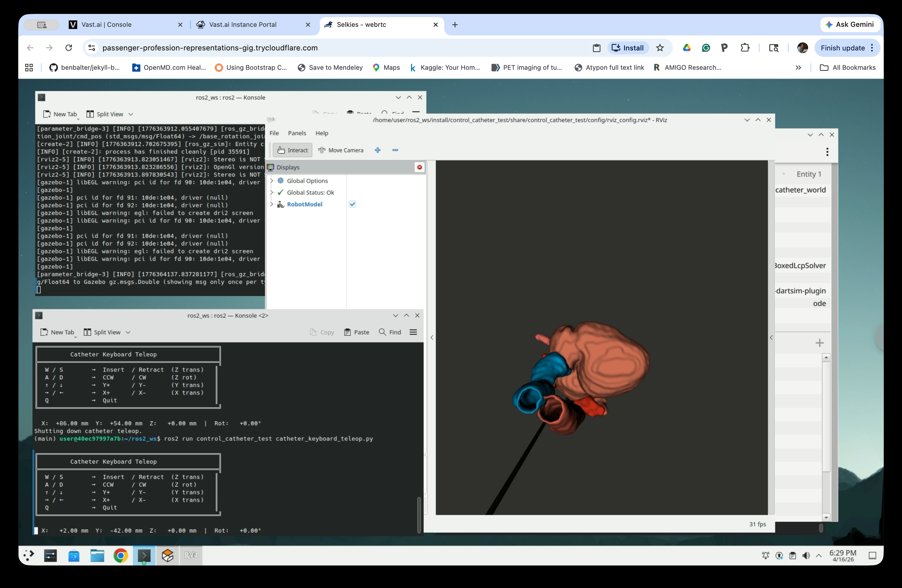The image size is (902, 588).
Task: Expand Global Options in Displays
Action: (x=271, y=181)
